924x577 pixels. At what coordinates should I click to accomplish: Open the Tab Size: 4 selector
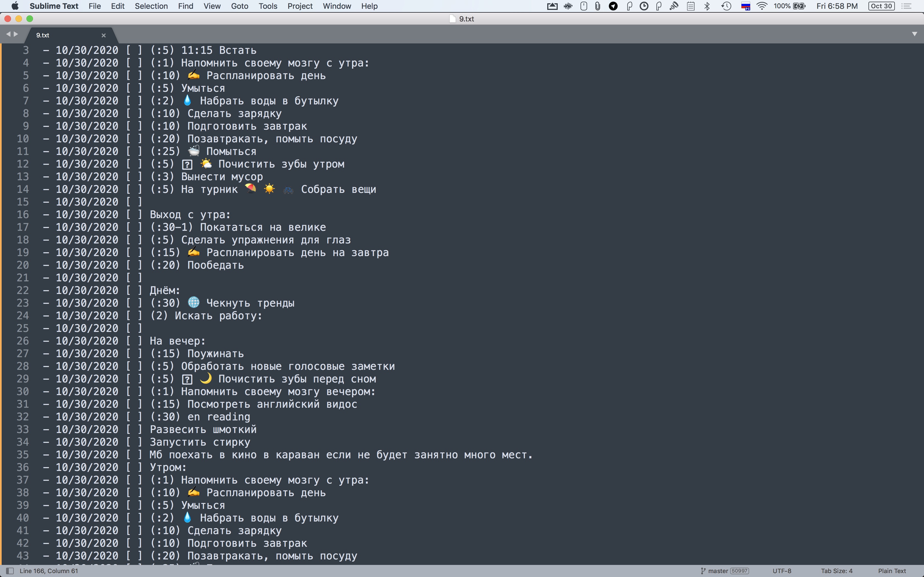point(837,571)
